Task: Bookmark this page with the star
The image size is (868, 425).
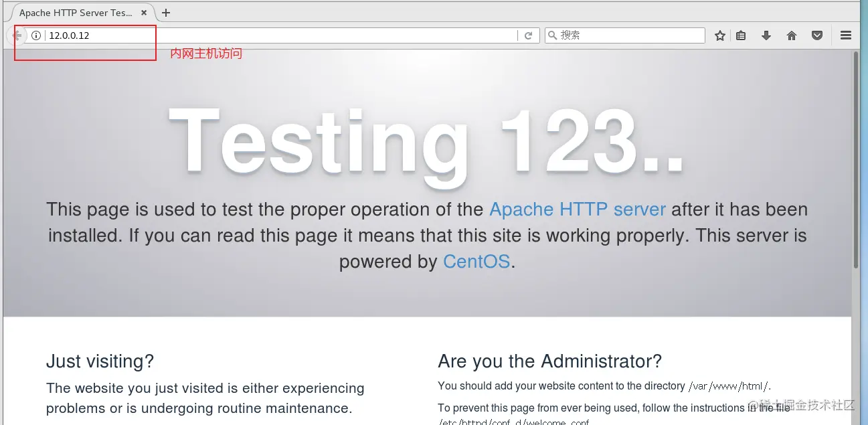Action: pyautogui.click(x=720, y=35)
